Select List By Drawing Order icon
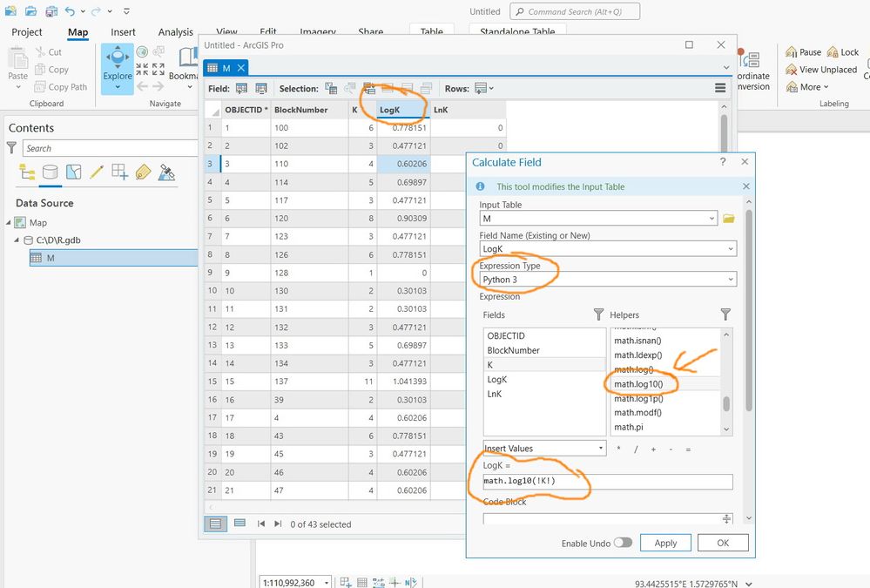The width and height of the screenshot is (870, 588). 27,172
